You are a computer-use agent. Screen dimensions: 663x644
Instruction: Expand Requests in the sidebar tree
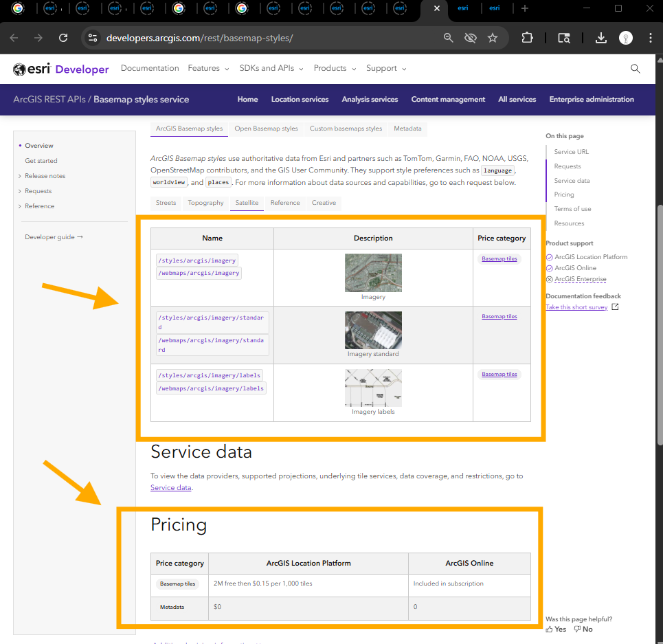19,191
